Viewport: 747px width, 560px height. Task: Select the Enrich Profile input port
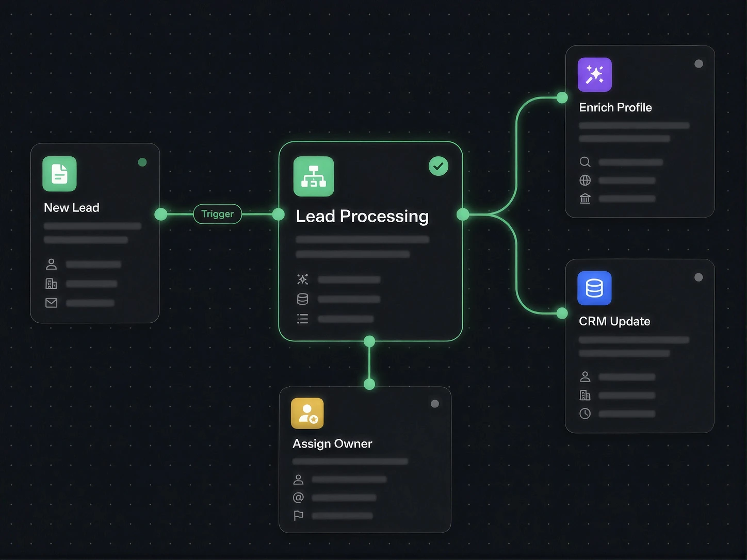coord(562,97)
